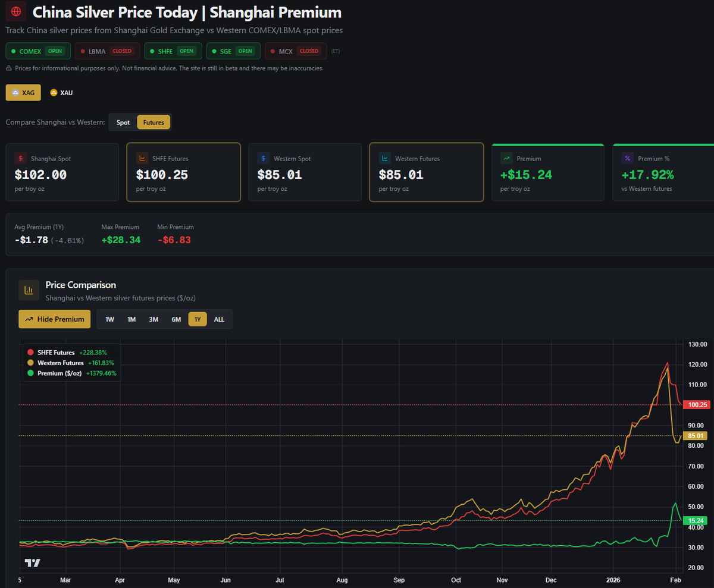
Task: Select the ALL time range
Action: (219, 319)
